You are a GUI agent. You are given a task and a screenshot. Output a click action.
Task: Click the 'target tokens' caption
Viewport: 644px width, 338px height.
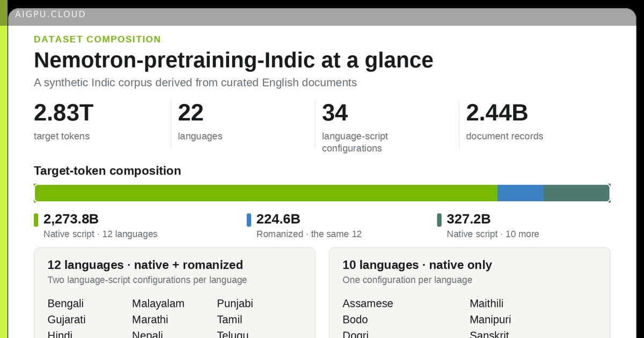click(62, 136)
